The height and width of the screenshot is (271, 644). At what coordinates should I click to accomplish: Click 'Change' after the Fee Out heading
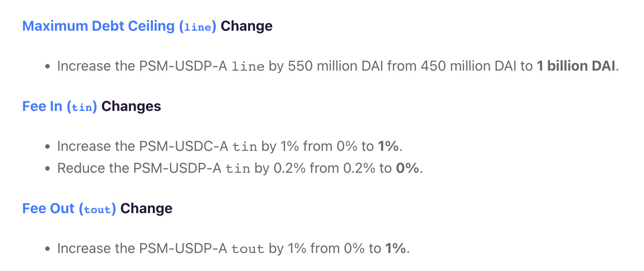(x=146, y=208)
